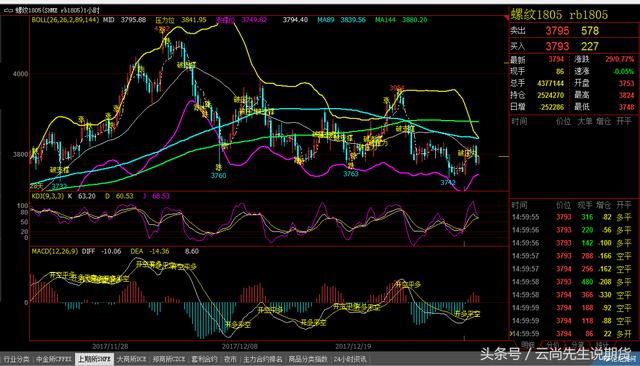This screenshot has width=640, height=366.
Task: Click the sell volume 578
Action: [x=590, y=31]
